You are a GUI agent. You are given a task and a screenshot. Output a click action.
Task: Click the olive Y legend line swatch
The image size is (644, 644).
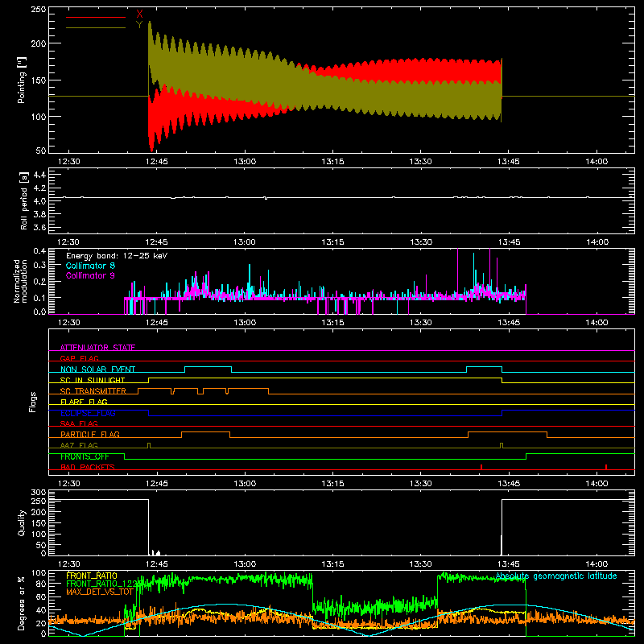click(x=96, y=28)
